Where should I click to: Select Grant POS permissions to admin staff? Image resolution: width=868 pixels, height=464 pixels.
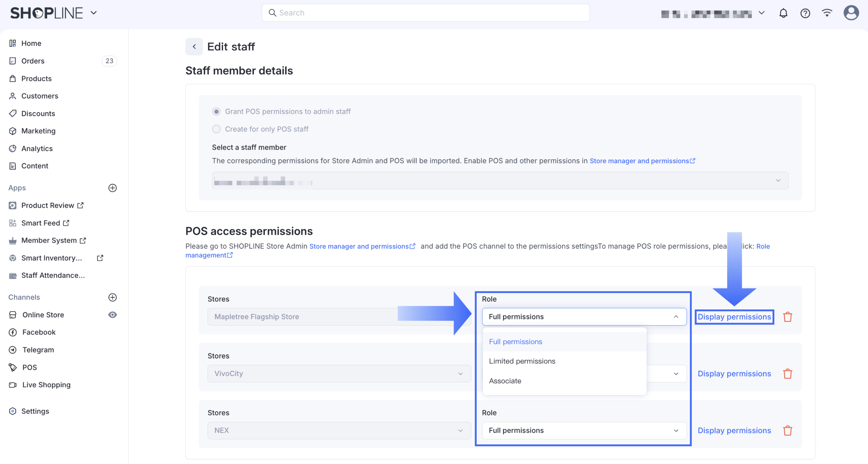216,112
